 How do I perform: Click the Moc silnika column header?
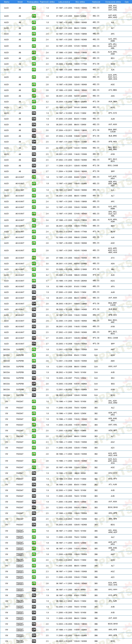(x=80, y=2)
